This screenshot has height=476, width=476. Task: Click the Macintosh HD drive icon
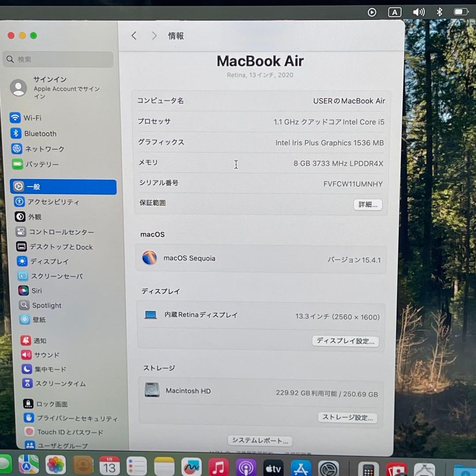[152, 390]
